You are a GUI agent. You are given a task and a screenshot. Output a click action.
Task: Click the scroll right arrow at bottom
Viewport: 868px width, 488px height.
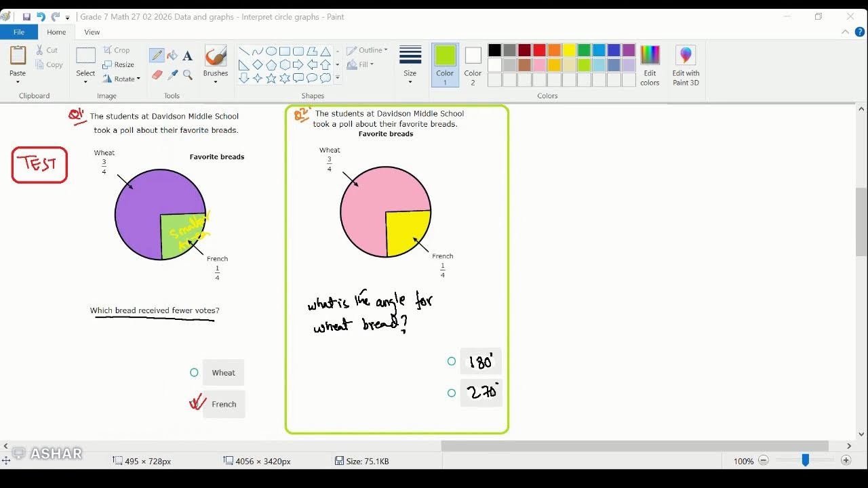pyautogui.click(x=849, y=446)
